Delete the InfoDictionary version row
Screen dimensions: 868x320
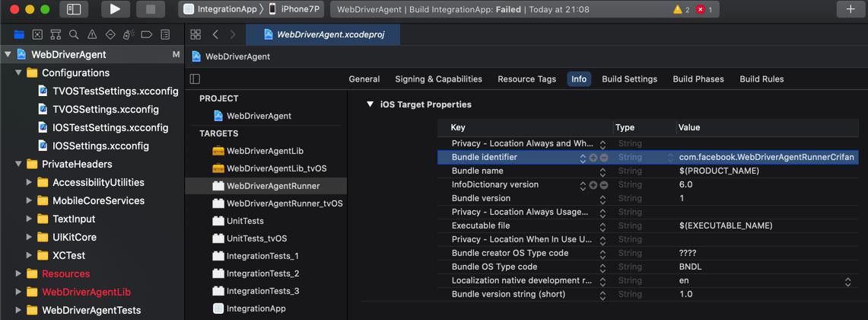(x=604, y=184)
